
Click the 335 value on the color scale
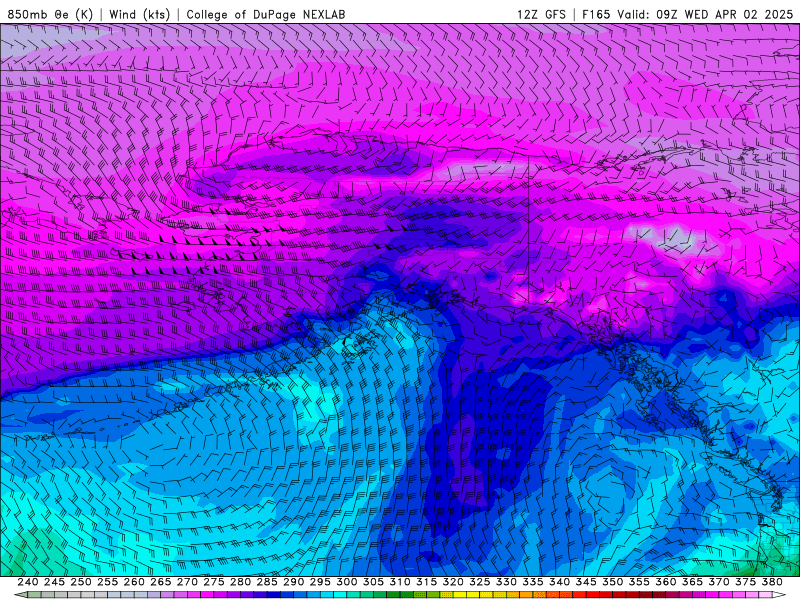[533, 582]
